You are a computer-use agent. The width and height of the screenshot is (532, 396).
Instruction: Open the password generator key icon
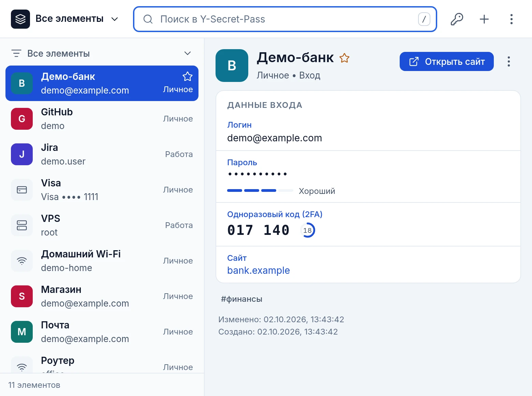pos(457,19)
